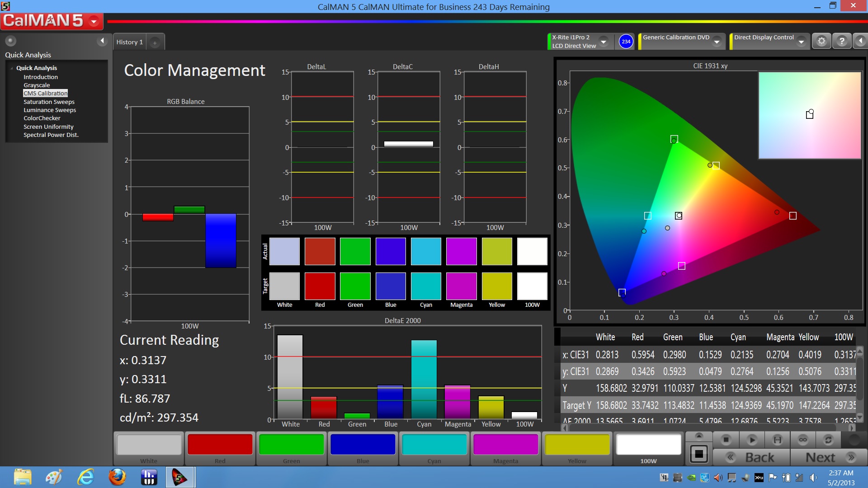Open the mixer app icon in taskbar

pos(149,477)
